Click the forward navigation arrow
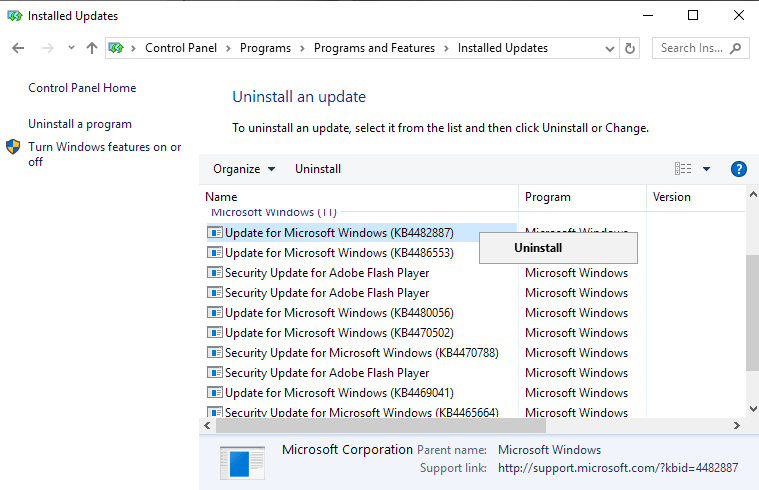The image size is (759, 490). tap(47, 48)
